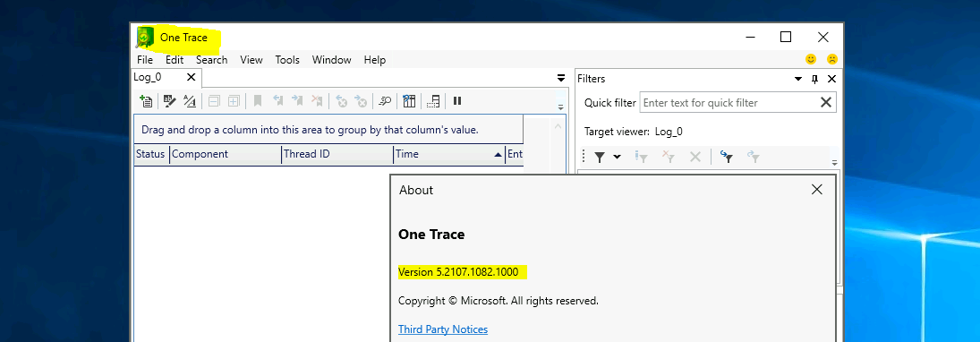The image size is (980, 342).
Task: Maximize the One Trace window
Action: 786,37
